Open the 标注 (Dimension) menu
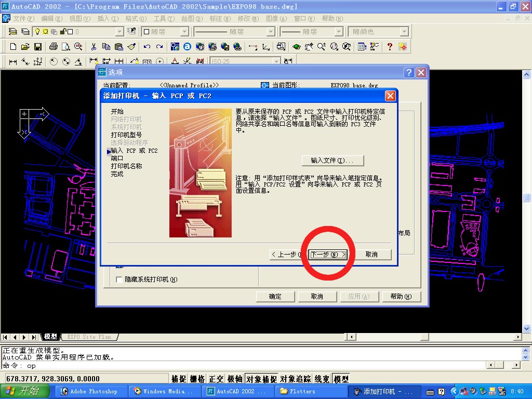Viewport: 532px width, 399px height. pos(220,18)
